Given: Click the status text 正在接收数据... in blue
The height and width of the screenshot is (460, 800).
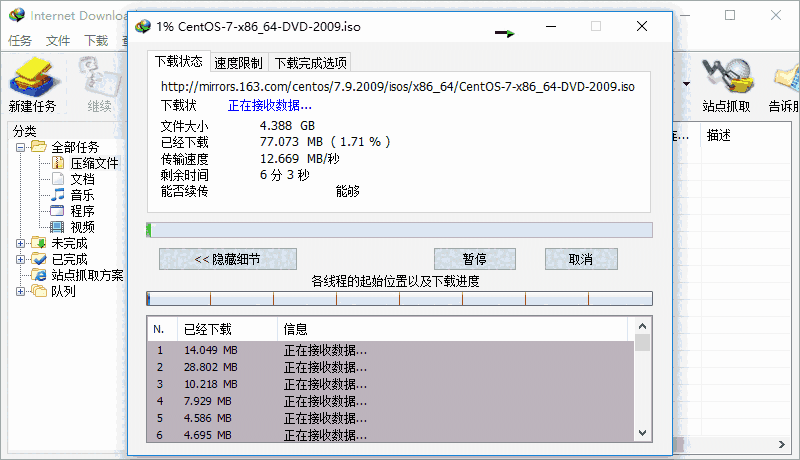Looking at the screenshot, I should pyautogui.click(x=269, y=106).
